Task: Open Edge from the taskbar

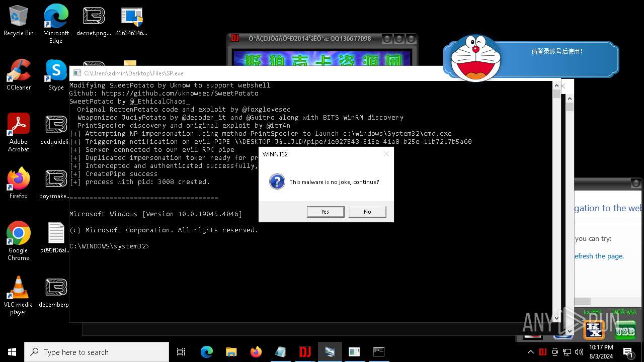Action: 207,352
